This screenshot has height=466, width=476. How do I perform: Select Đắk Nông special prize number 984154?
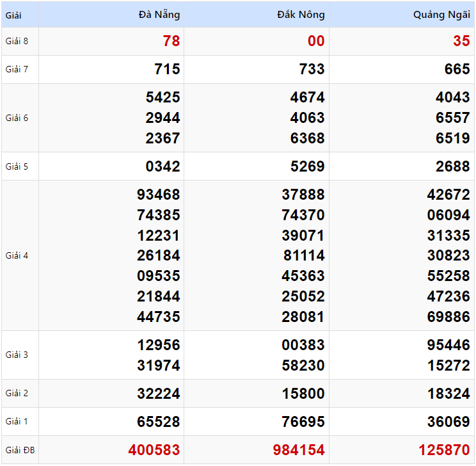pos(299,451)
